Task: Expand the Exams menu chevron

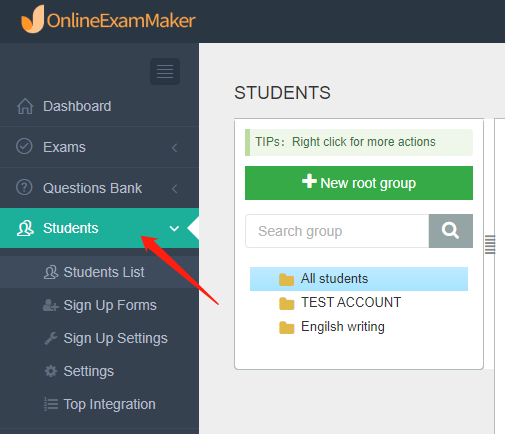Action: [174, 148]
